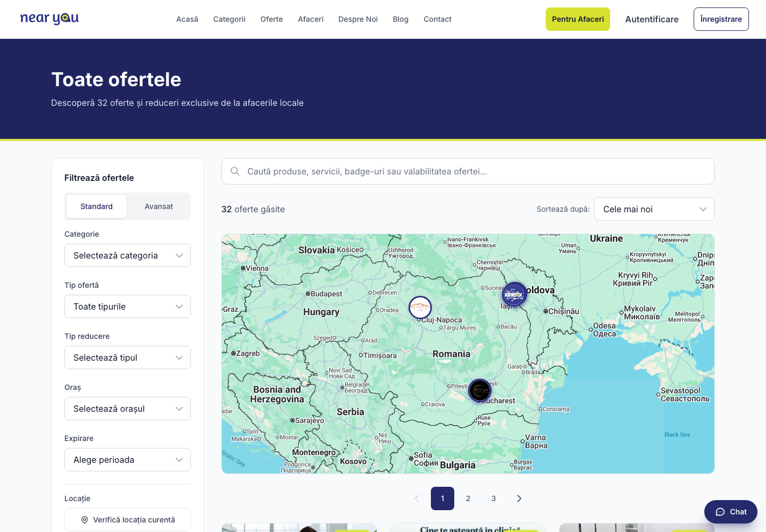This screenshot has width=766, height=532.
Task: Click the near you logo
Action: [x=49, y=19]
